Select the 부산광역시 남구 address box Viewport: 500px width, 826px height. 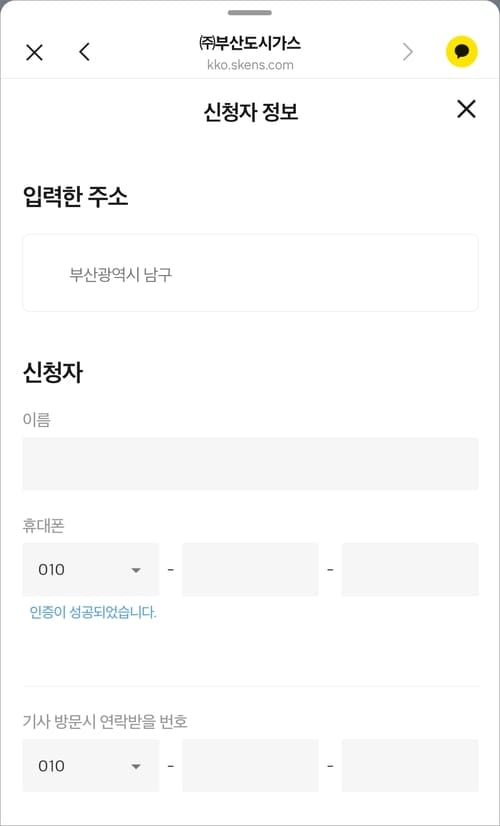pyautogui.click(x=250, y=273)
